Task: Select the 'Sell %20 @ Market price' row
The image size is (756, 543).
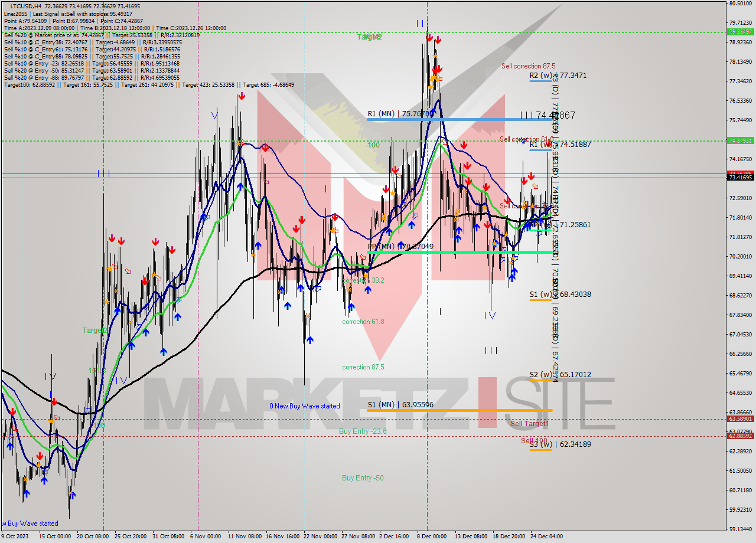Action: pyautogui.click(x=102, y=35)
